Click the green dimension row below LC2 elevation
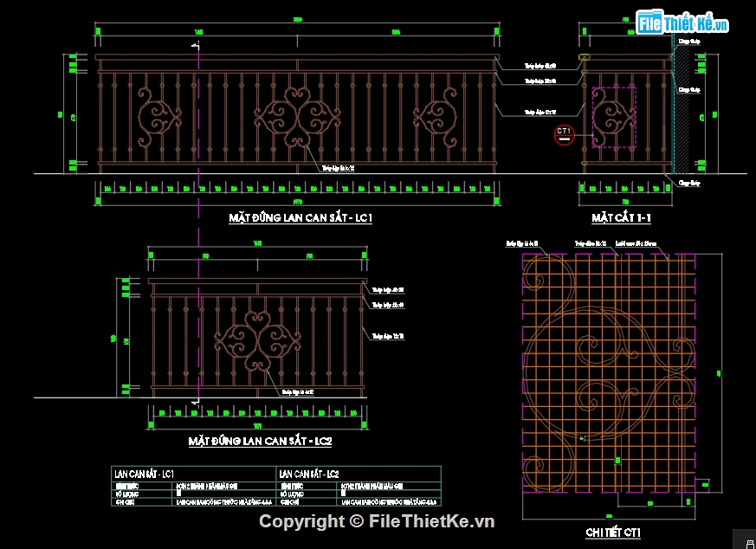This screenshot has height=549, width=756. point(257,413)
